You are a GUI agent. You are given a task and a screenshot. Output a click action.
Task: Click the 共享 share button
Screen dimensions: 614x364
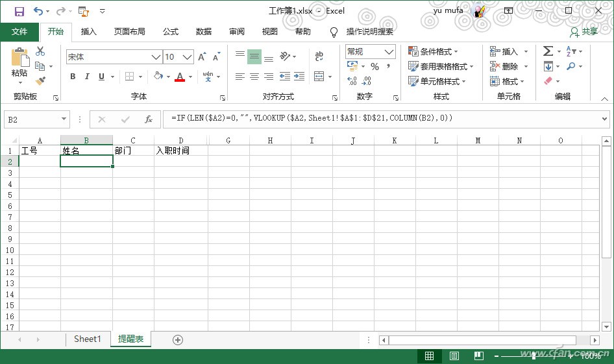click(x=583, y=32)
